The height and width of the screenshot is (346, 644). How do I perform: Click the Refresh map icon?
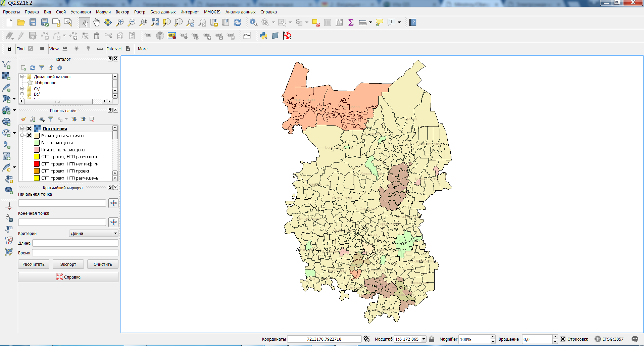click(237, 22)
